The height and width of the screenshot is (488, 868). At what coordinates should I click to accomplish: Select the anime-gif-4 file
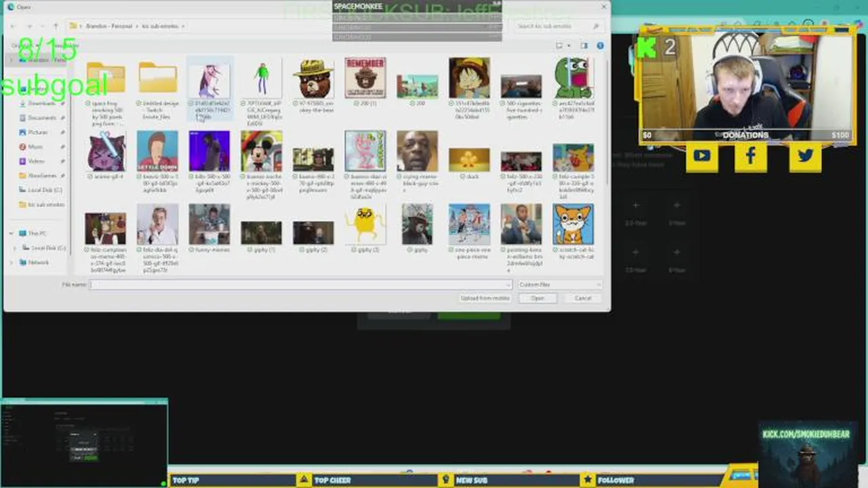click(106, 156)
